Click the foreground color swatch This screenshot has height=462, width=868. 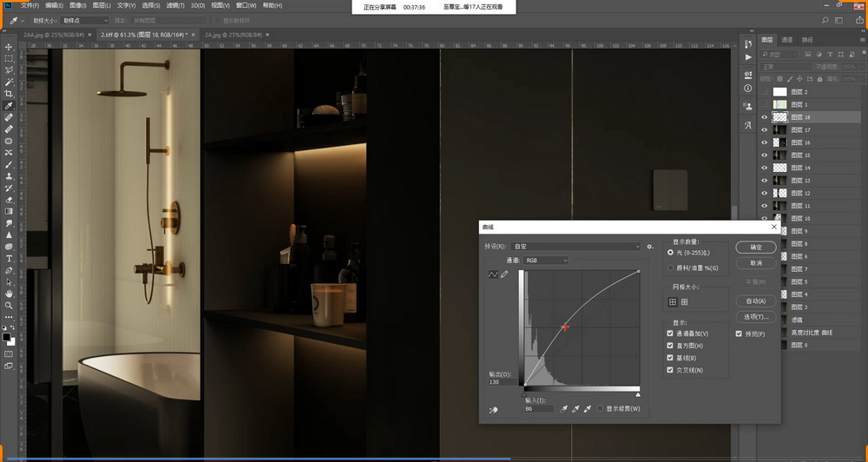pos(7,337)
